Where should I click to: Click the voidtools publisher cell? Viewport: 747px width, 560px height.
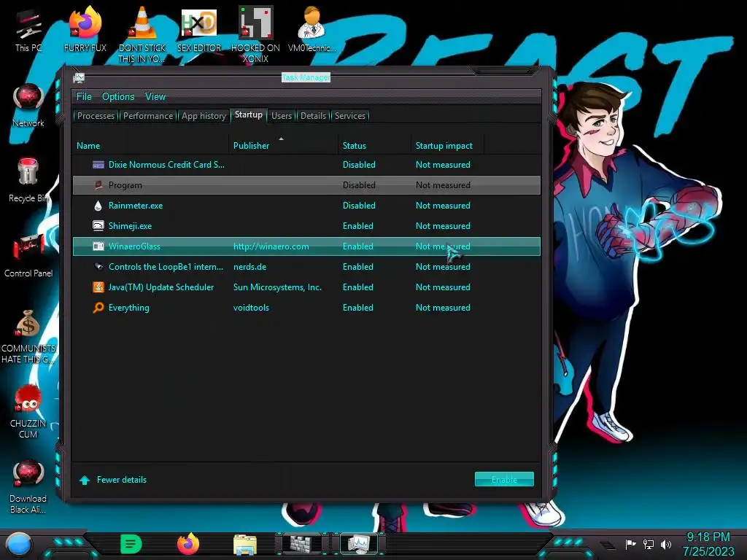click(251, 308)
